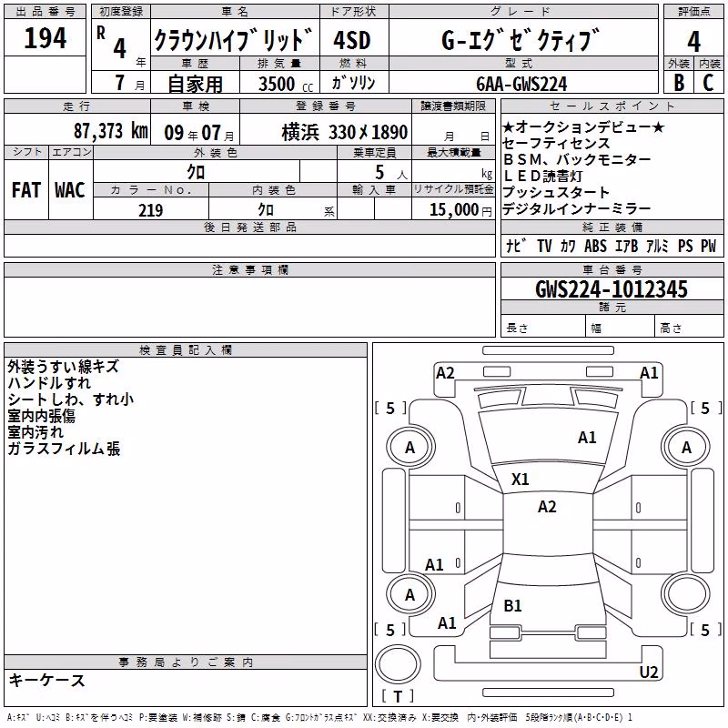The height and width of the screenshot is (728, 728).
Task: Click the air conditioner code WAC
Action: 70,190
